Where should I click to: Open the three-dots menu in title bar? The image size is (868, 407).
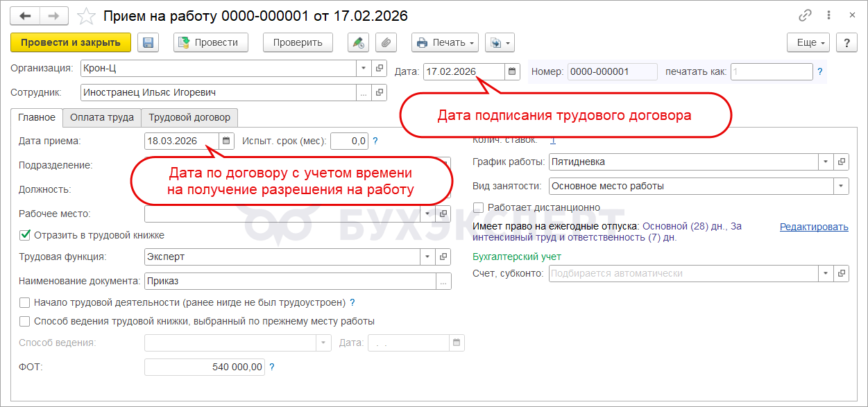pos(828,15)
